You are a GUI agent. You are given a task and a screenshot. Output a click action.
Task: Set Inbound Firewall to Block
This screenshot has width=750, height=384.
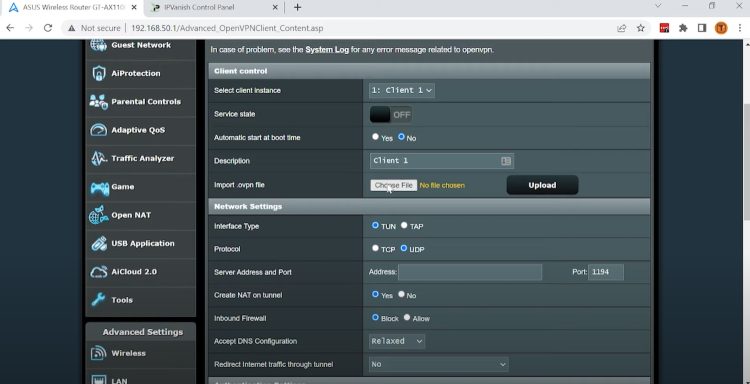click(x=375, y=317)
